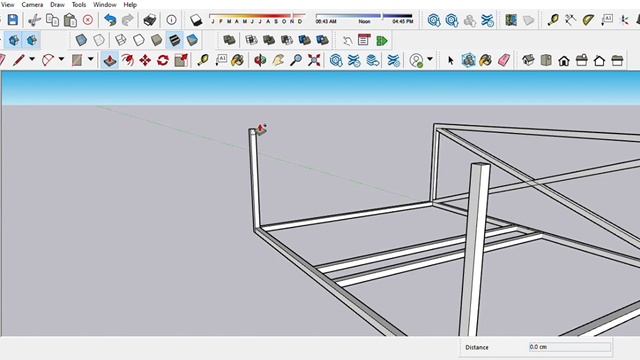
Task: Select the Pan hand tool
Action: (278, 60)
